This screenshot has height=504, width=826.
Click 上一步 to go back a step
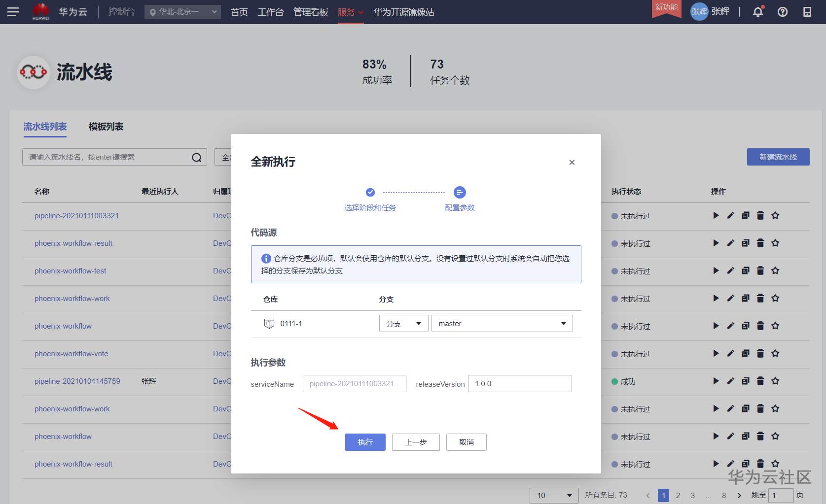(416, 442)
